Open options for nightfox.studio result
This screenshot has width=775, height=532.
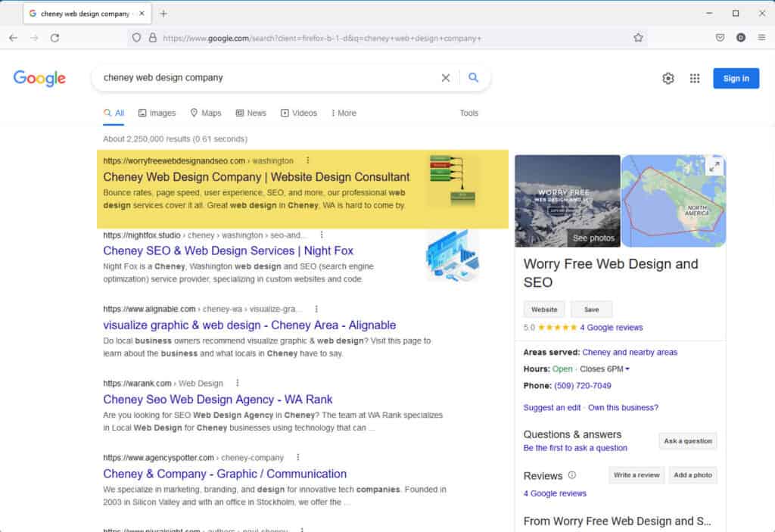point(321,235)
